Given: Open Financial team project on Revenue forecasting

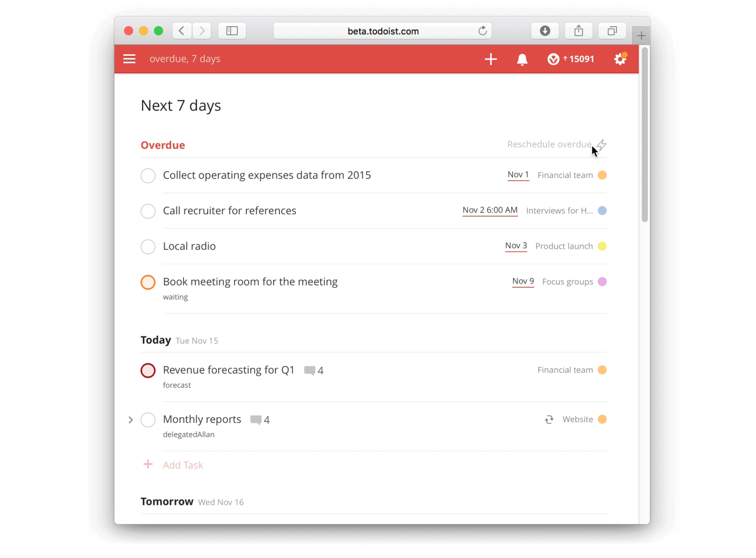Looking at the screenshot, I should pyautogui.click(x=565, y=370).
